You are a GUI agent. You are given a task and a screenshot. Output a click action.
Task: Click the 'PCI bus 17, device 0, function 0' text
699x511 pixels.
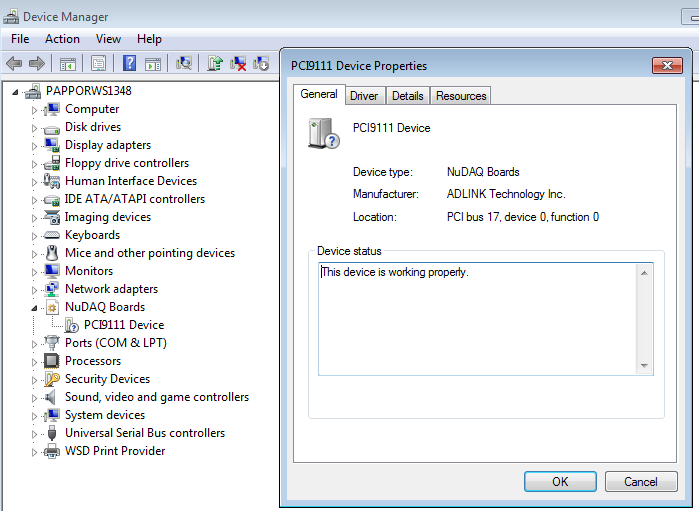(x=522, y=217)
